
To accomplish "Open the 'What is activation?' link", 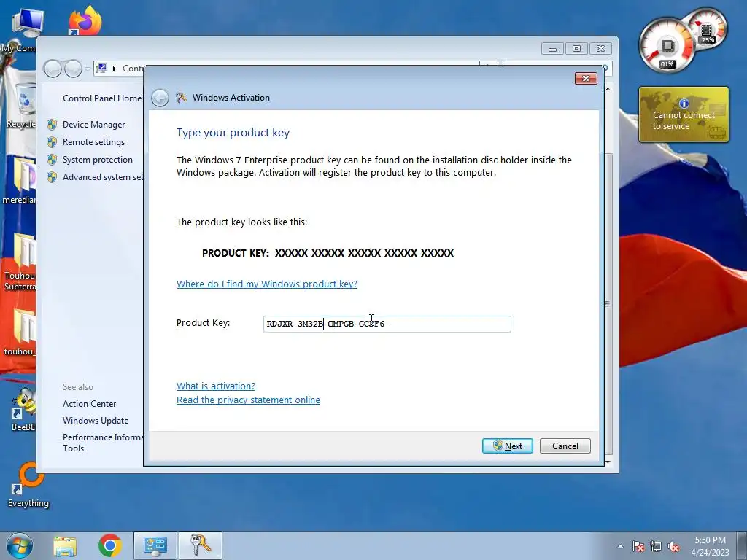I will click(x=216, y=386).
